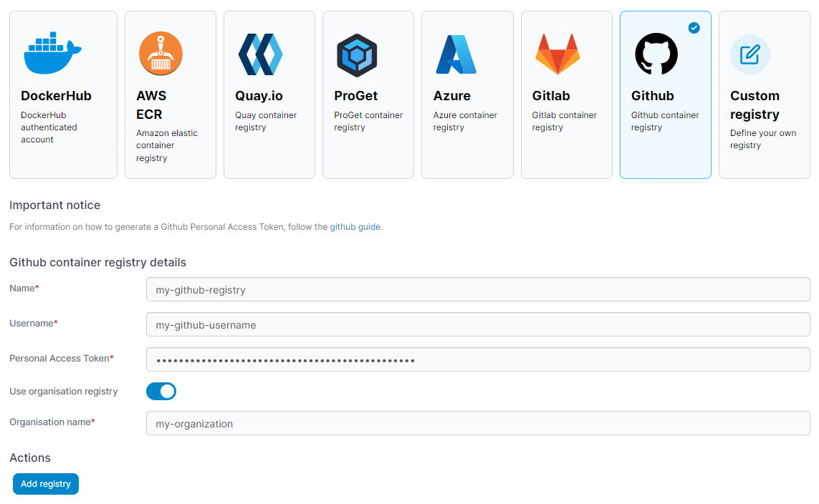Click the Personal Access Token field
This screenshot has height=504, width=819.
[478, 359]
